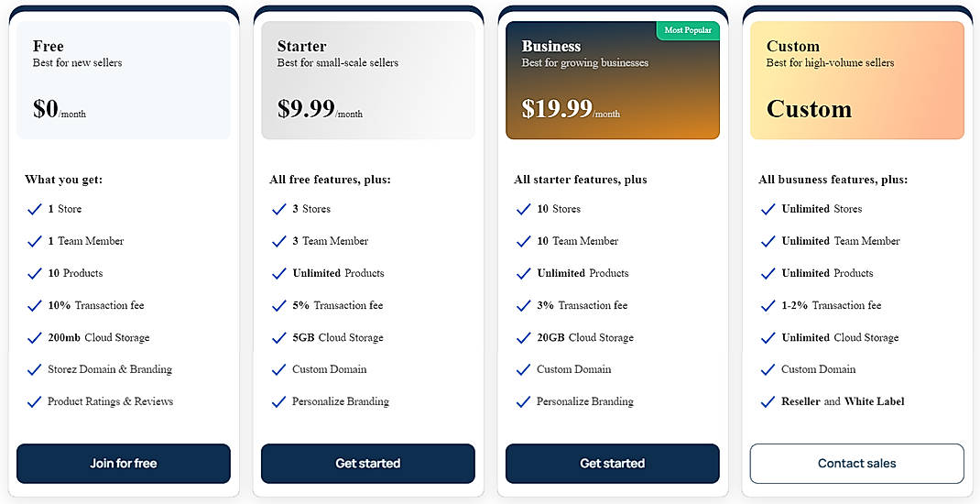Click checkmark beside Product Ratings & Reviews
980x504 pixels.
tap(34, 401)
